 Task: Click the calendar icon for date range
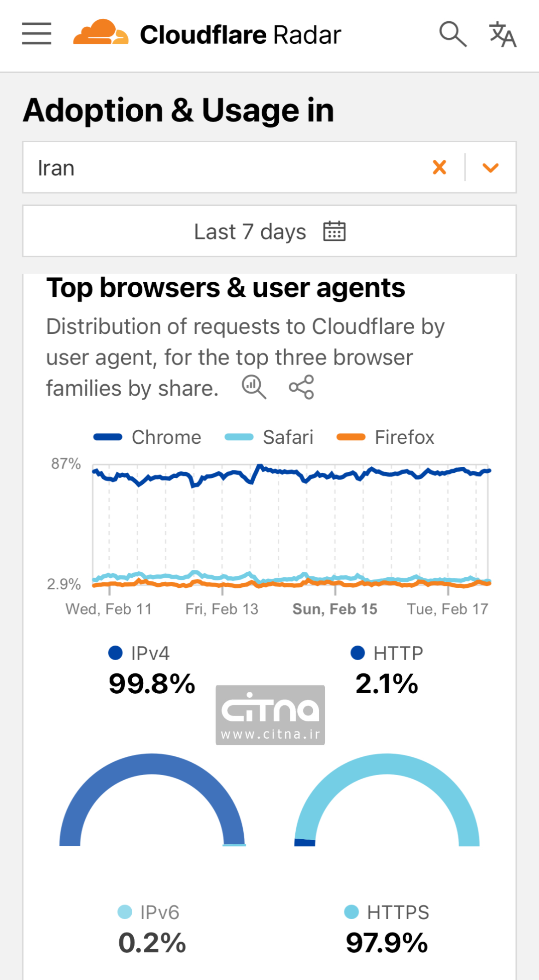334,231
